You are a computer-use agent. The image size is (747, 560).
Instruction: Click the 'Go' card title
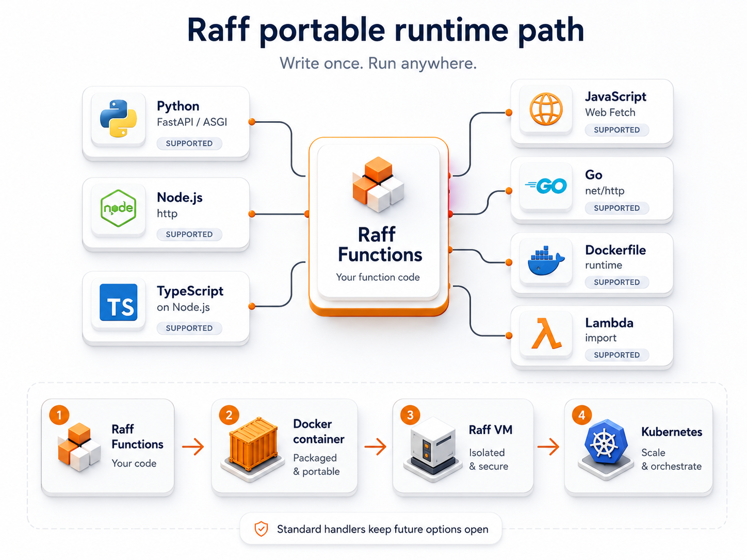tap(594, 175)
